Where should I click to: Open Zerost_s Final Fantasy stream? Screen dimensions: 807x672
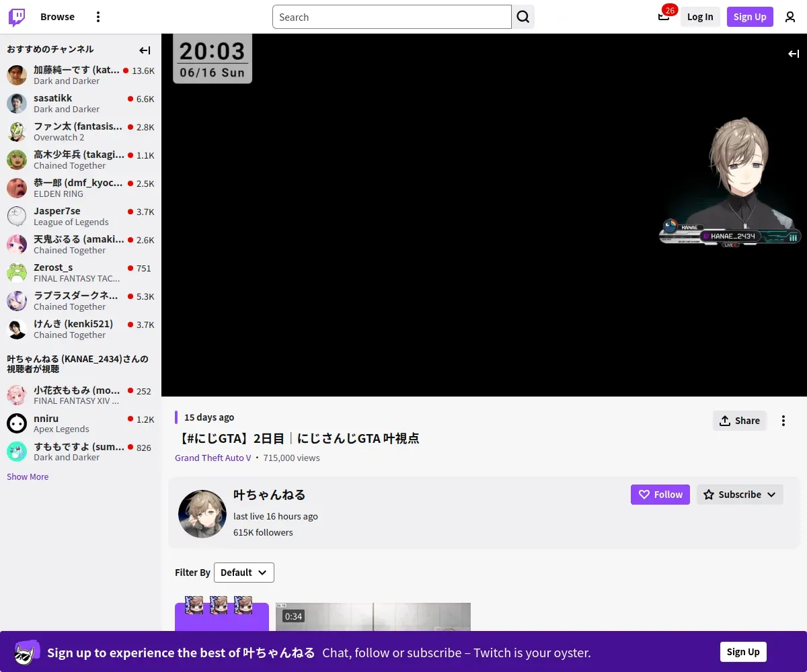(81, 273)
